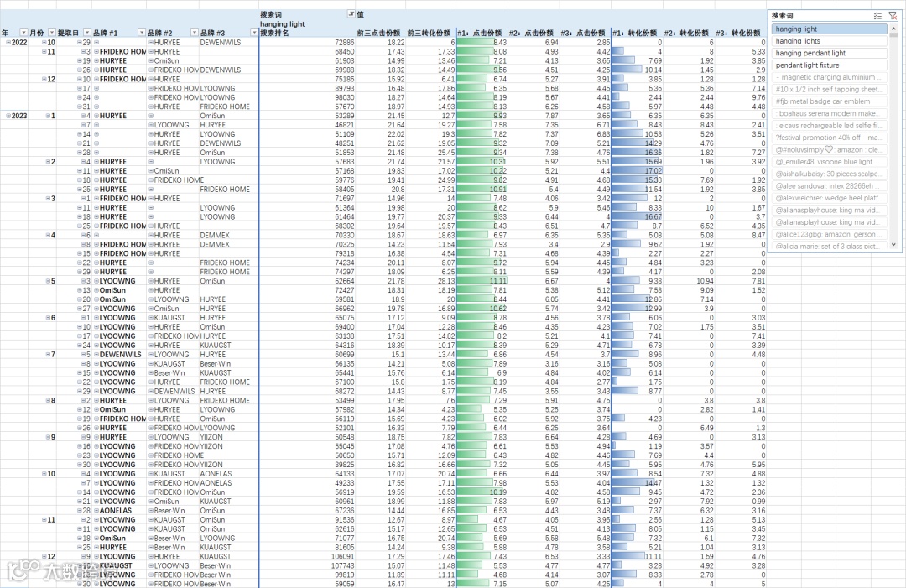Screen dimensions: 906x588
Task: Choose '@alexweichrer: wedge heel platf' slicer item
Action: click(829, 198)
